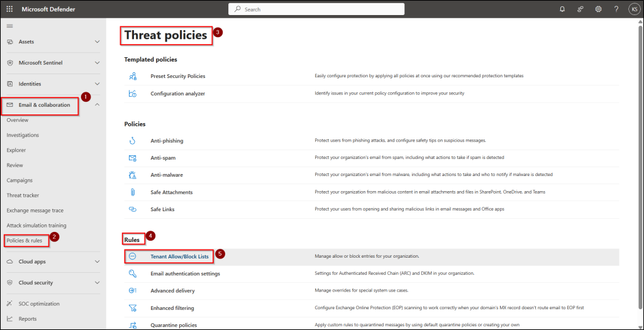The width and height of the screenshot is (644, 330).
Task: Open Tenant Allow/Block Lists
Action: (x=179, y=256)
